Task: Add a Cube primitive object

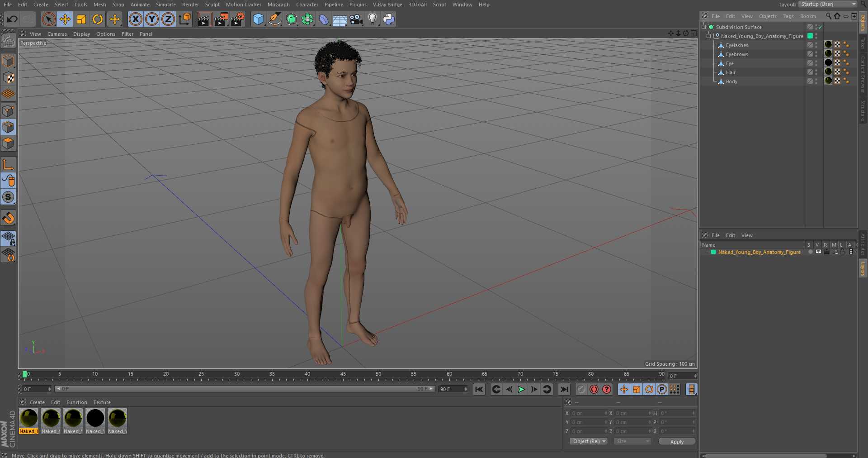Action: pyautogui.click(x=258, y=19)
